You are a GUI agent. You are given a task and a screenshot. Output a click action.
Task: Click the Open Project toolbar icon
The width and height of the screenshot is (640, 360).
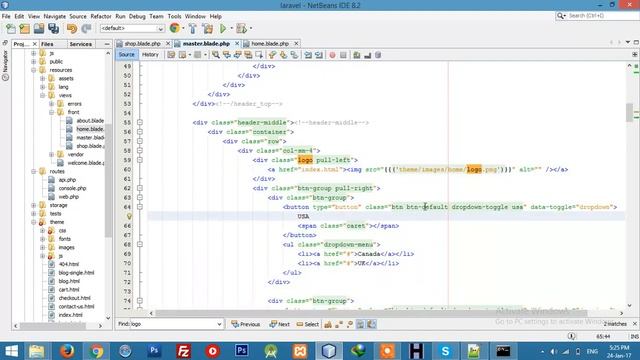coord(39,29)
